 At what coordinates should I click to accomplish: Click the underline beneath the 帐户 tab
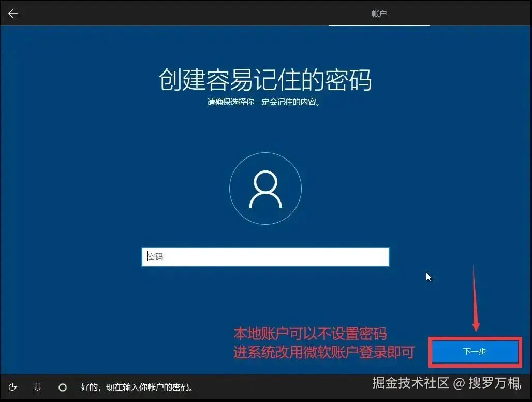click(x=379, y=25)
